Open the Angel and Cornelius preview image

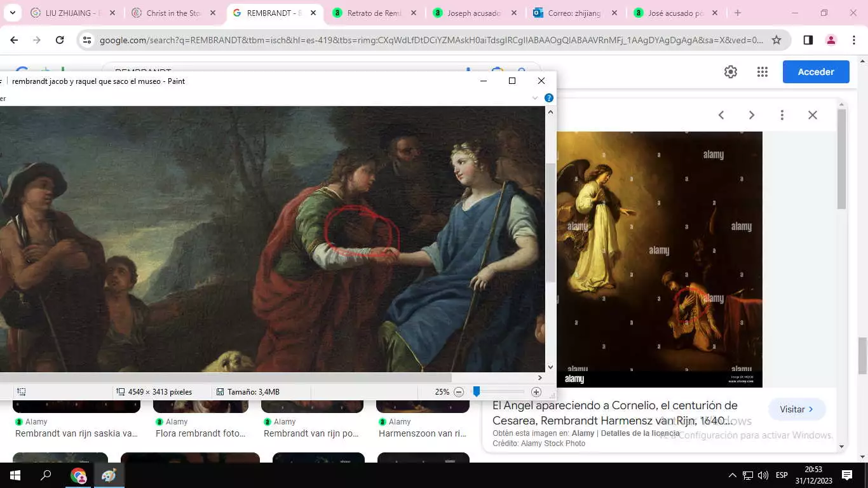[x=660, y=259]
